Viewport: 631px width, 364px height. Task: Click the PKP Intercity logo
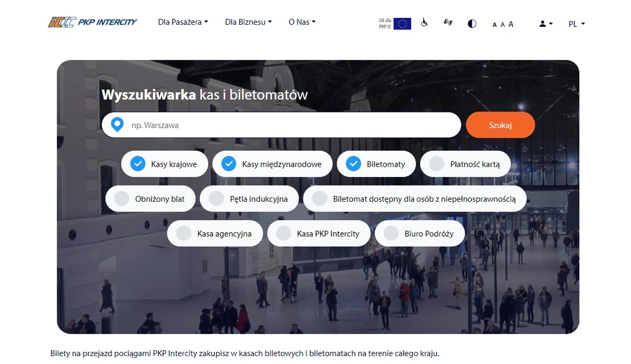(x=93, y=22)
